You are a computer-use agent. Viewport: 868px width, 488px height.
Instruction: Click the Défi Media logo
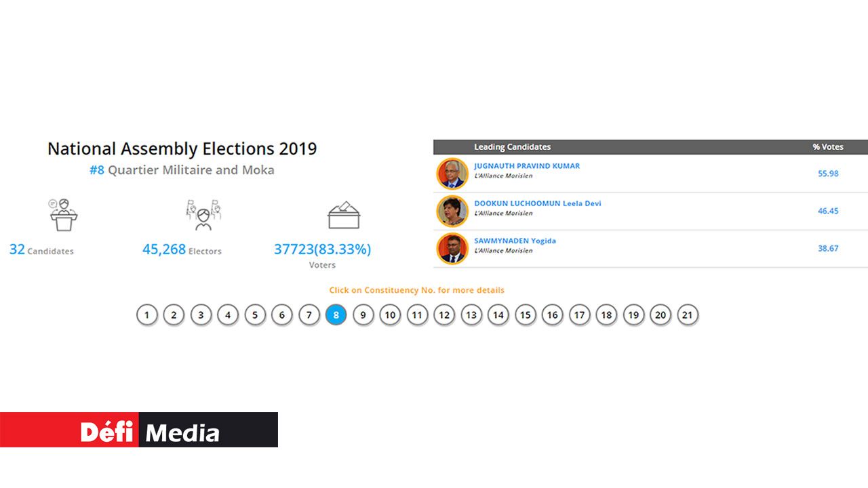(139, 430)
